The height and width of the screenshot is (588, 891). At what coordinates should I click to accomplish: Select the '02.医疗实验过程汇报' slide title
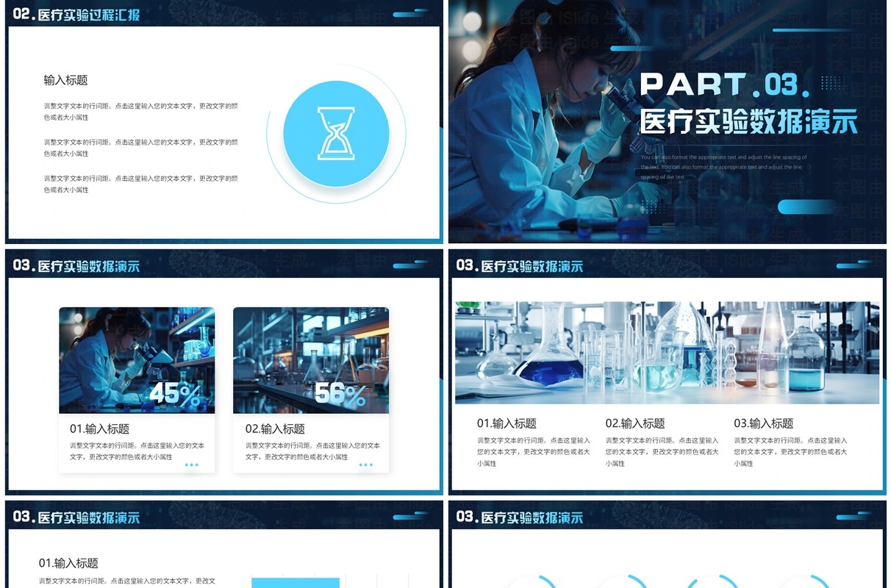pyautogui.click(x=76, y=14)
